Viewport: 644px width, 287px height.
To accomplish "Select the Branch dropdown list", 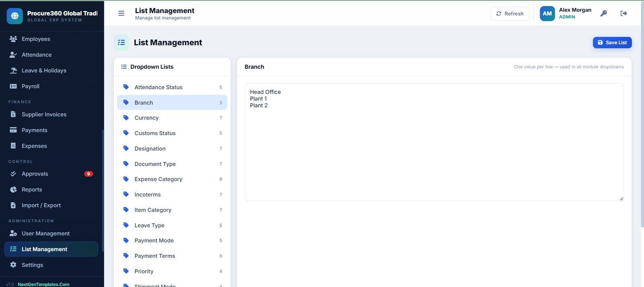I will (172, 102).
